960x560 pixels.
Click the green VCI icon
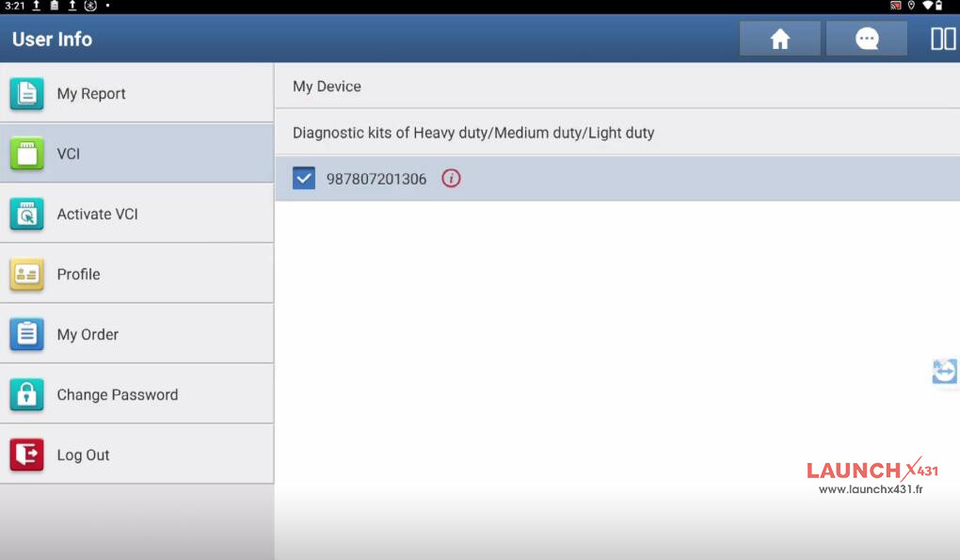26,153
